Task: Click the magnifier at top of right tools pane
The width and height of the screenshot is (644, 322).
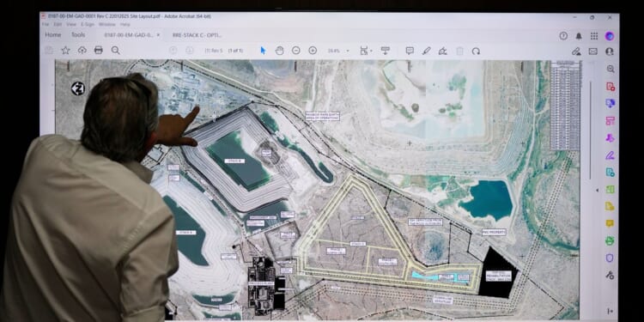Action: [x=611, y=69]
